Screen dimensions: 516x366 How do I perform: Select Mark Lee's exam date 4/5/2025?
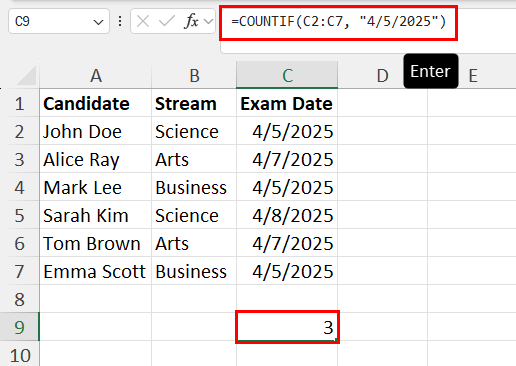287,188
